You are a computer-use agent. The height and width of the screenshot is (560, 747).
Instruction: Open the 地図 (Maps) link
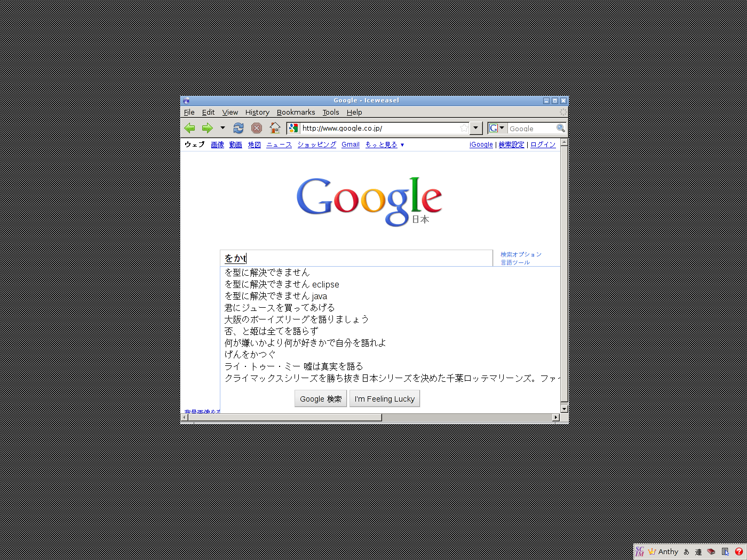254,145
